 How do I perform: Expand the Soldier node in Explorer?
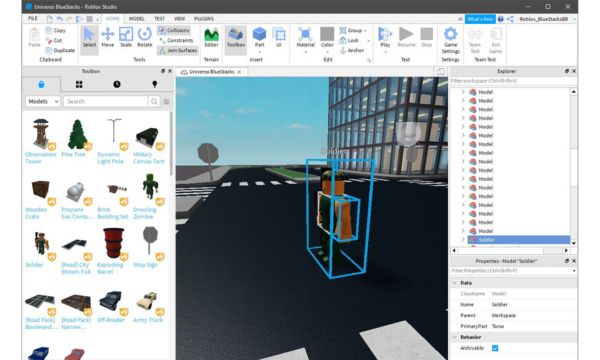click(463, 239)
